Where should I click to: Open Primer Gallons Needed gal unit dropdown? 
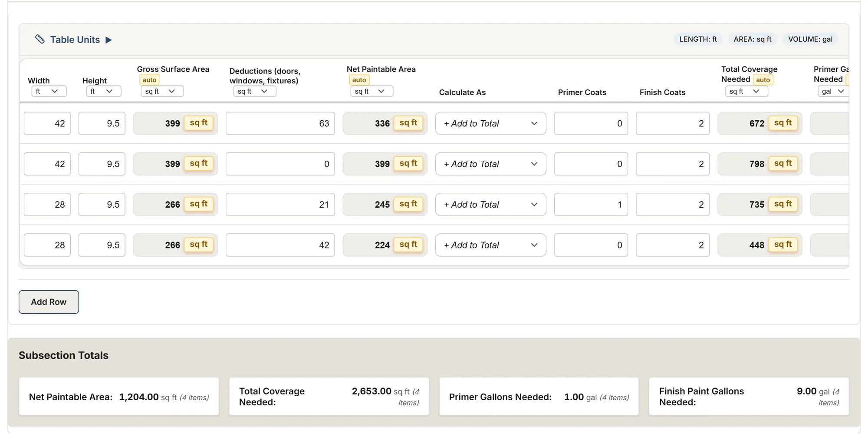(833, 91)
